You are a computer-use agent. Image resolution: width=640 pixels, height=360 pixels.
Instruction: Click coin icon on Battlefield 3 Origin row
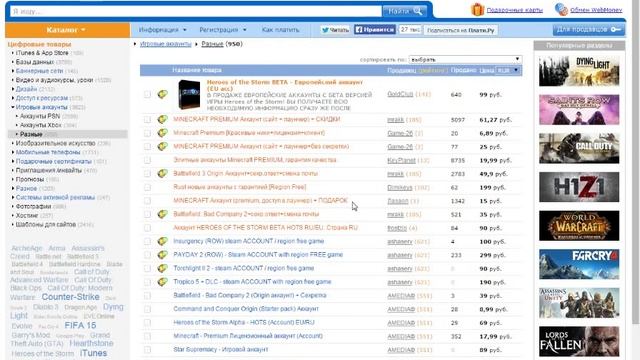click(x=162, y=173)
